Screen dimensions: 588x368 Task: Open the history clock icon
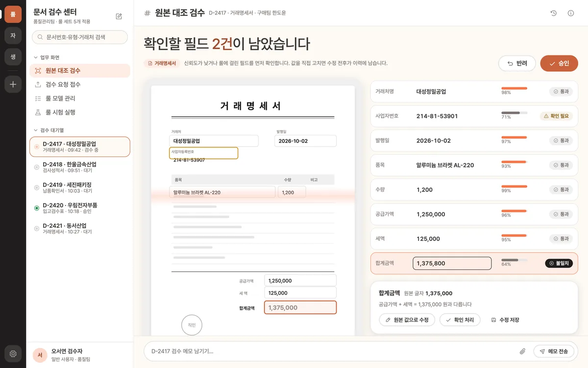click(554, 13)
